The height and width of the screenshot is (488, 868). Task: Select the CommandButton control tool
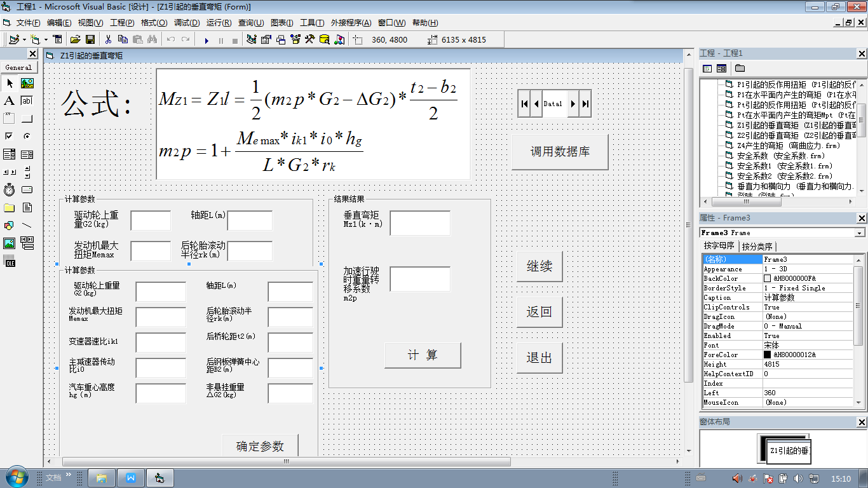[x=27, y=119]
